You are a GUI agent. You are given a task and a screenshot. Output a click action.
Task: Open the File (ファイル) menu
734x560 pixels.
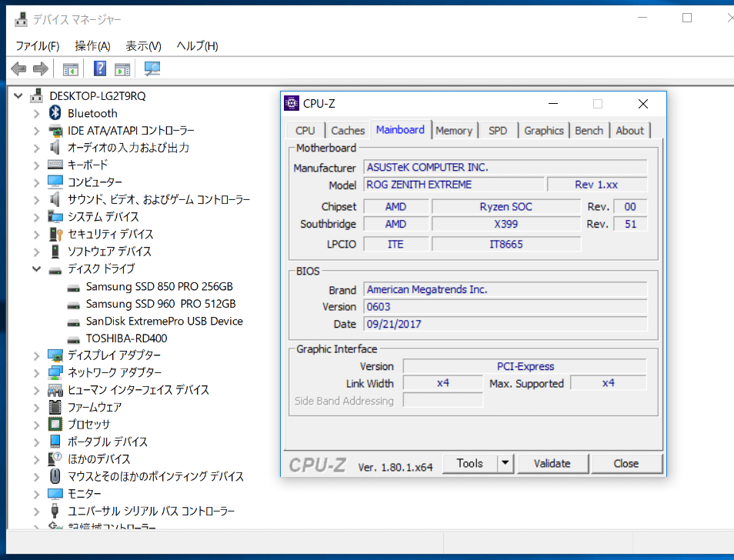click(38, 46)
